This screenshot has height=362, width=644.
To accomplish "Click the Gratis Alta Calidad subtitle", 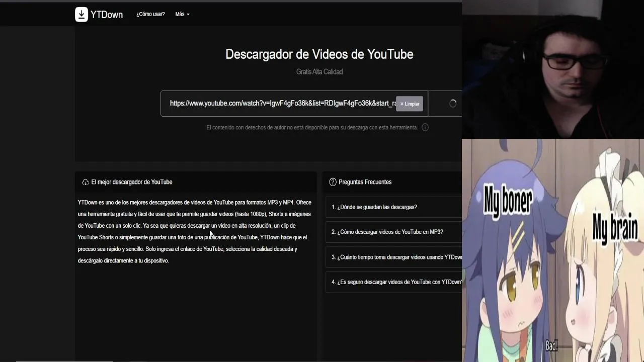I will 319,72.
